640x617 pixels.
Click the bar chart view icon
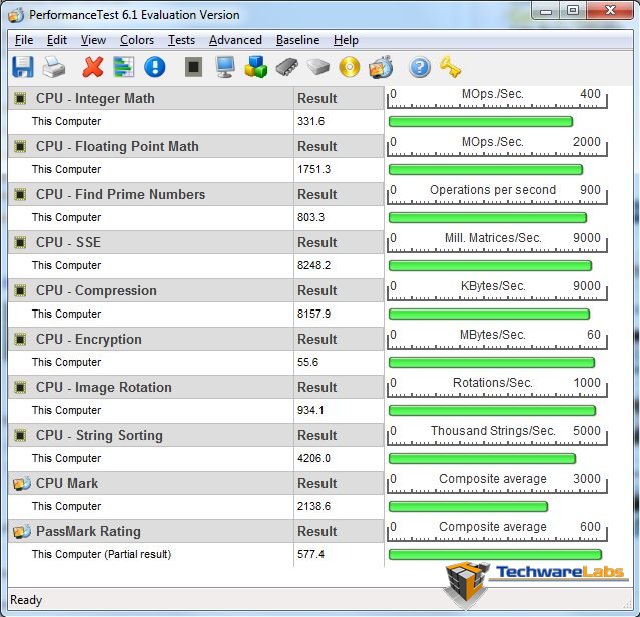(124, 67)
